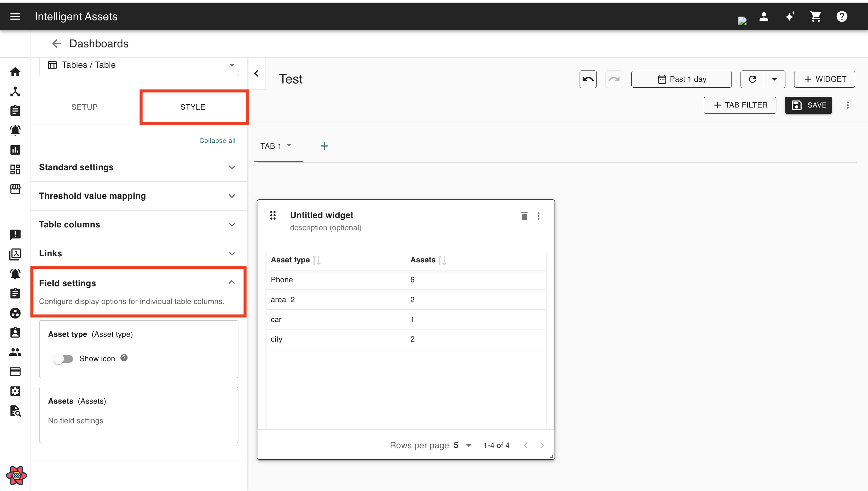This screenshot has width=868, height=491.
Task: Click the home icon in sidebar
Action: point(15,72)
